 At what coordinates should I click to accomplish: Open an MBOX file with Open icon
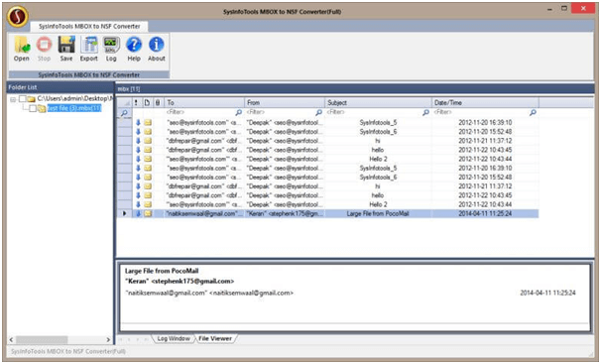point(22,49)
